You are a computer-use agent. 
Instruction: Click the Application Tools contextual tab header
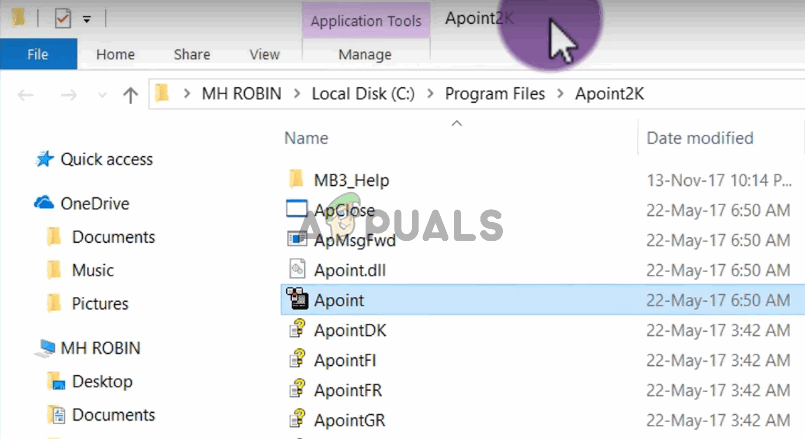point(366,21)
